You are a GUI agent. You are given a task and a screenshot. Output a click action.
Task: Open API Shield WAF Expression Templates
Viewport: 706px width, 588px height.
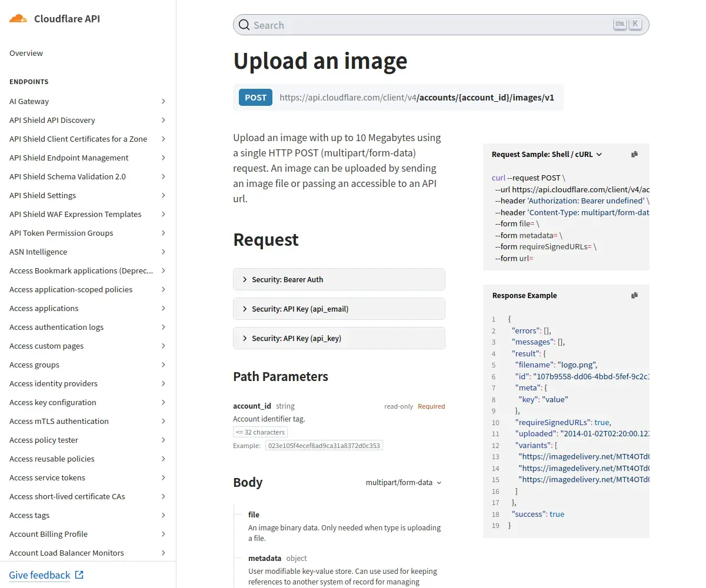[x=75, y=214]
